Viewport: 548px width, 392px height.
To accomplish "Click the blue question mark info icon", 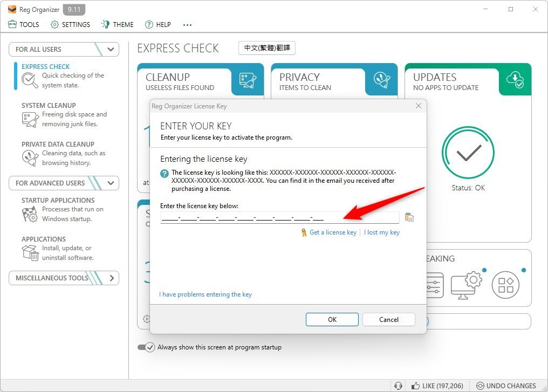I will 165,173.
